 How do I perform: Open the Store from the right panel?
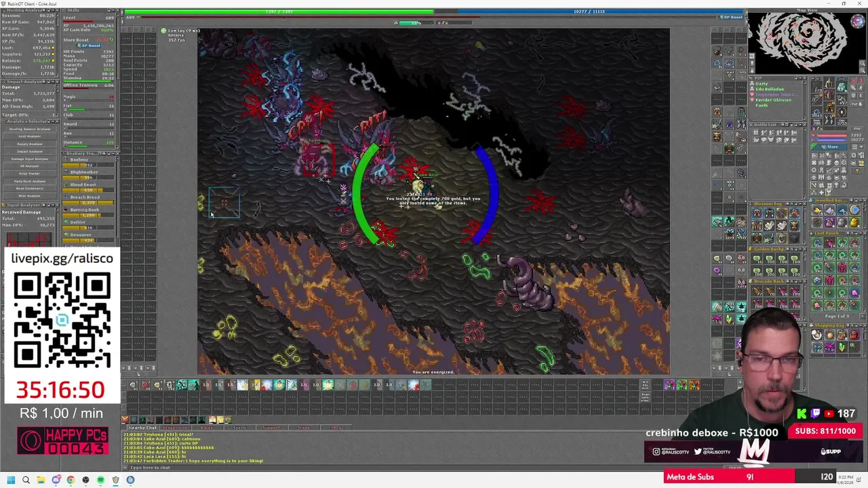tap(829, 147)
